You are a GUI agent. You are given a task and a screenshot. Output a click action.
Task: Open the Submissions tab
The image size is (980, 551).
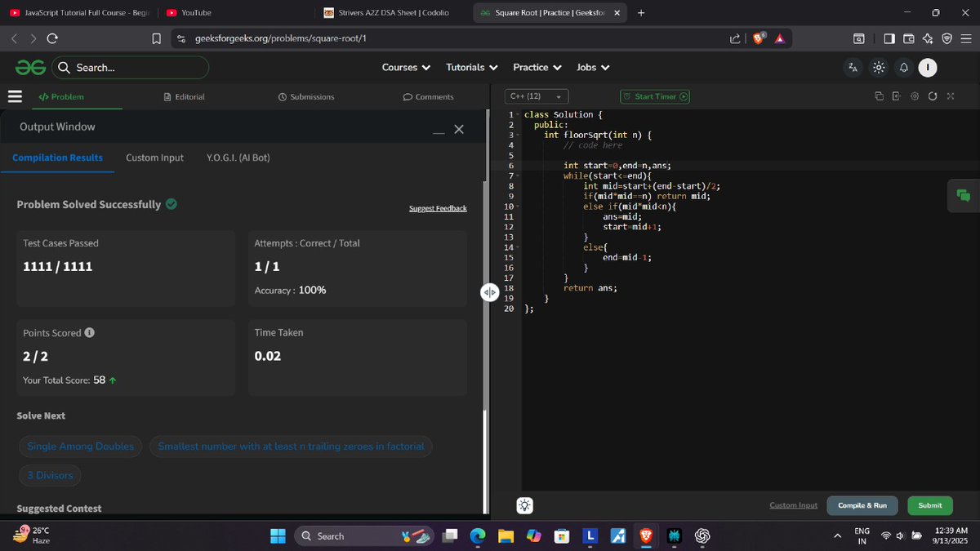305,96
